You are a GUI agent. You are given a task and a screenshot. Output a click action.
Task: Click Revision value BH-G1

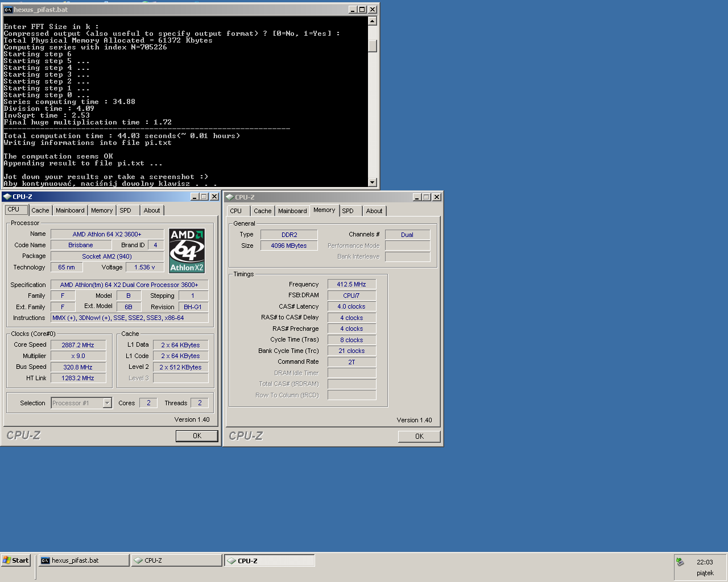pos(193,307)
